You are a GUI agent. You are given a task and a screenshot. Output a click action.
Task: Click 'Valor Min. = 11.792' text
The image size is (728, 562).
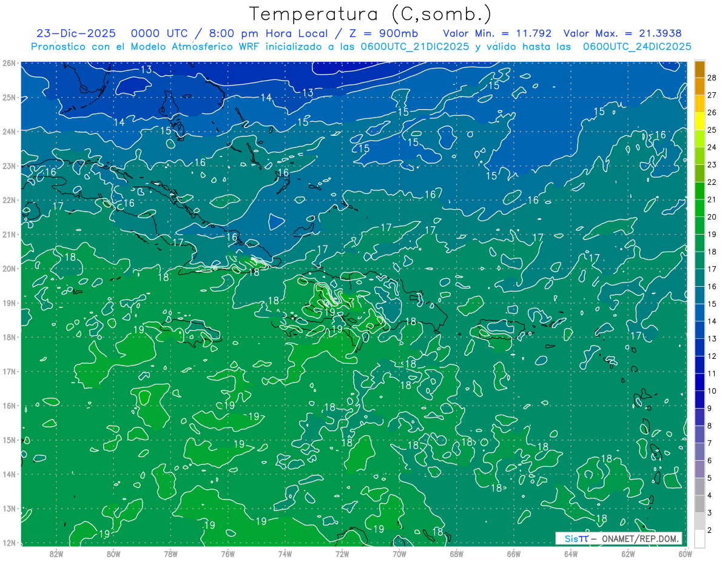click(497, 33)
